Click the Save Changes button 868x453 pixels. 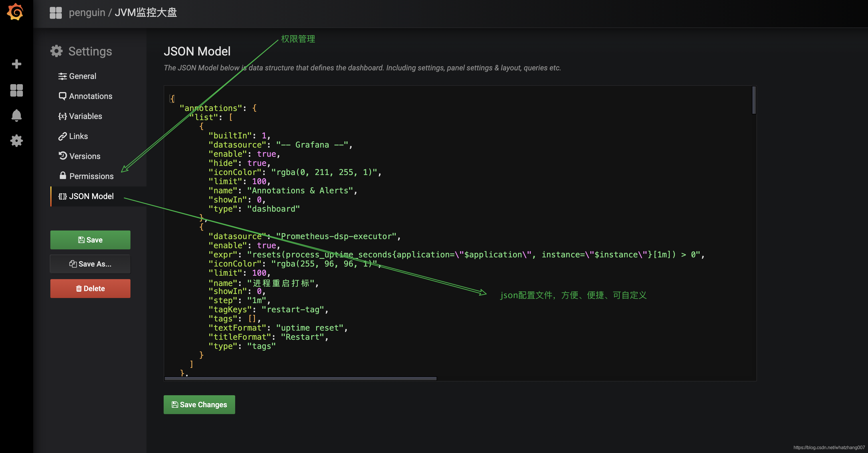[x=199, y=404]
